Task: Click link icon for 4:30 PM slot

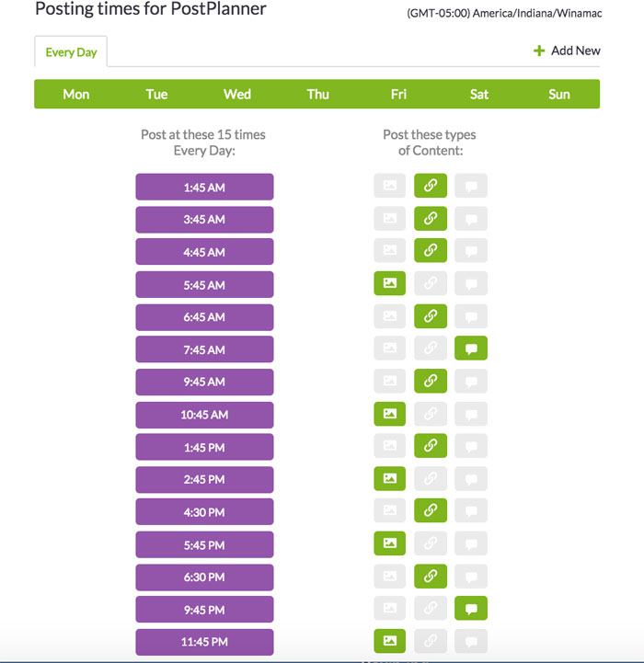Action: click(431, 511)
